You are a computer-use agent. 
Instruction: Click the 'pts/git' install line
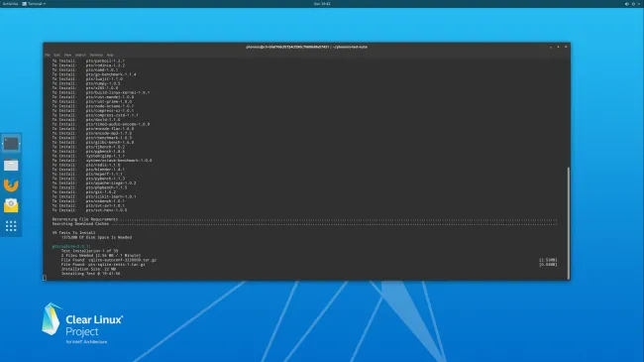84,192
